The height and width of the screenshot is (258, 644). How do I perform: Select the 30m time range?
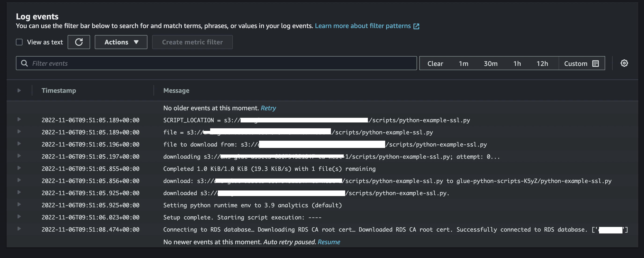pos(490,63)
